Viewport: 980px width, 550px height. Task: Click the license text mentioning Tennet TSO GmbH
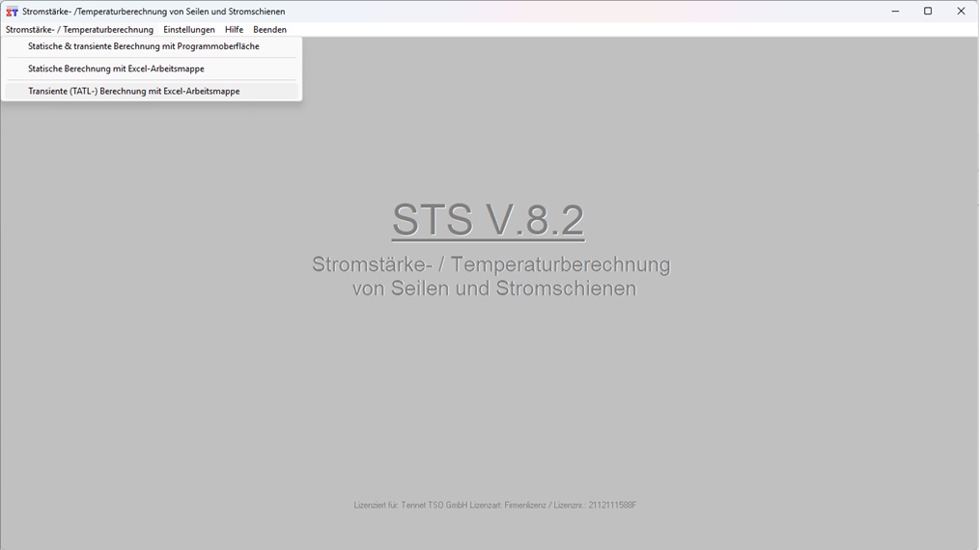click(495, 505)
